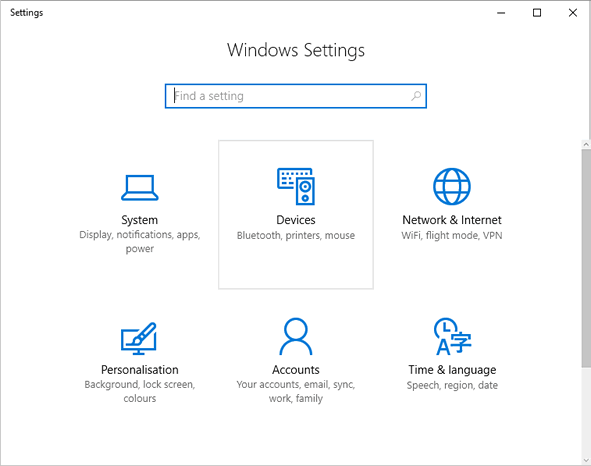Screen dimensions: 591x466
Task: Click the Accounts title
Action: (296, 369)
